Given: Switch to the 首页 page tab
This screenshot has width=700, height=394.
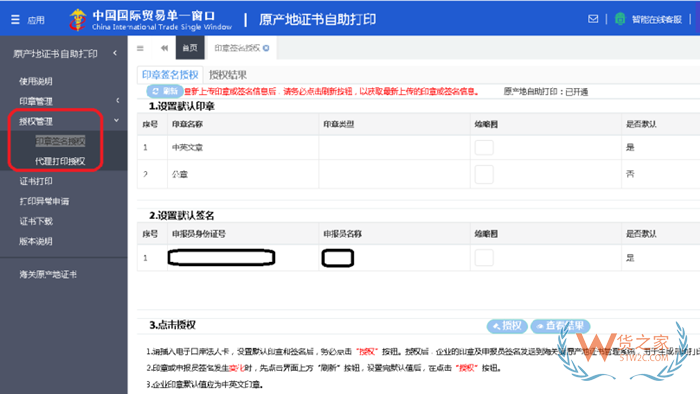Looking at the screenshot, I should click(x=190, y=48).
